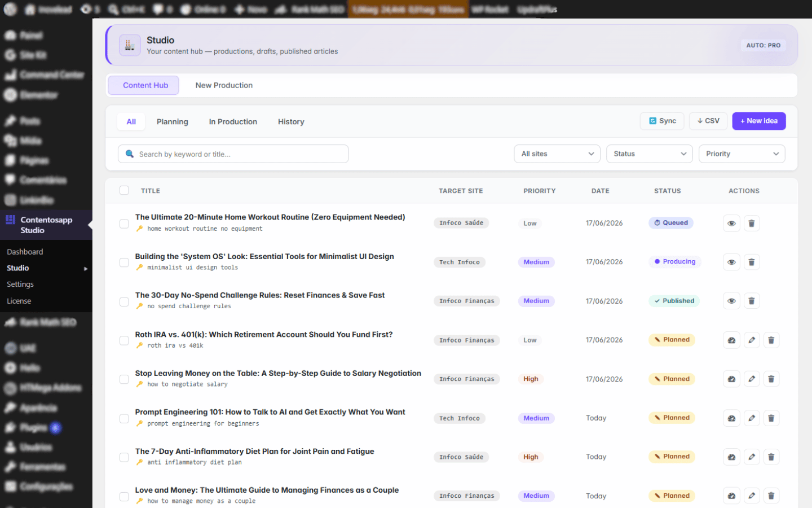The width and height of the screenshot is (812, 508).
Task: Click the + New idea button
Action: tap(759, 121)
